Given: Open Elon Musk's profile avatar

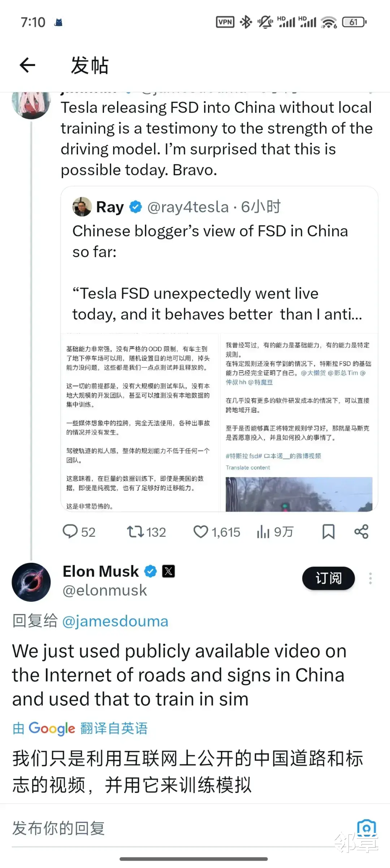Looking at the screenshot, I should (x=31, y=582).
